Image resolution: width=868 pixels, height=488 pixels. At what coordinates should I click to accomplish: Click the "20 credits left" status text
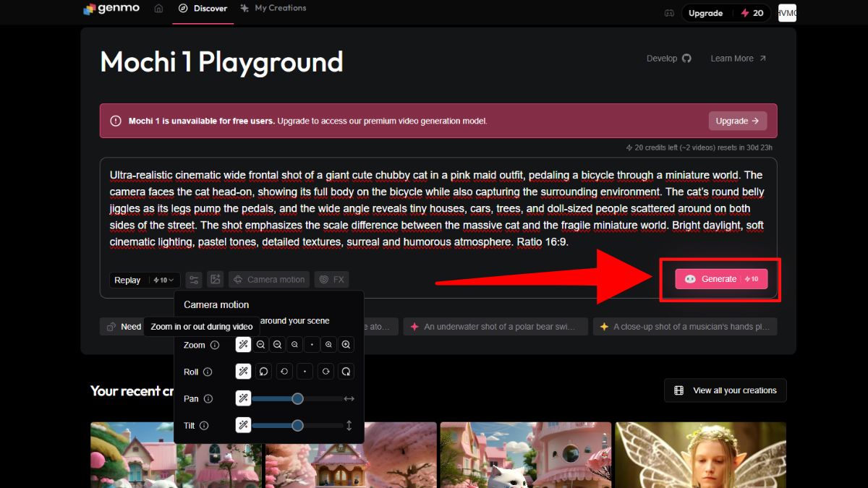(699, 147)
